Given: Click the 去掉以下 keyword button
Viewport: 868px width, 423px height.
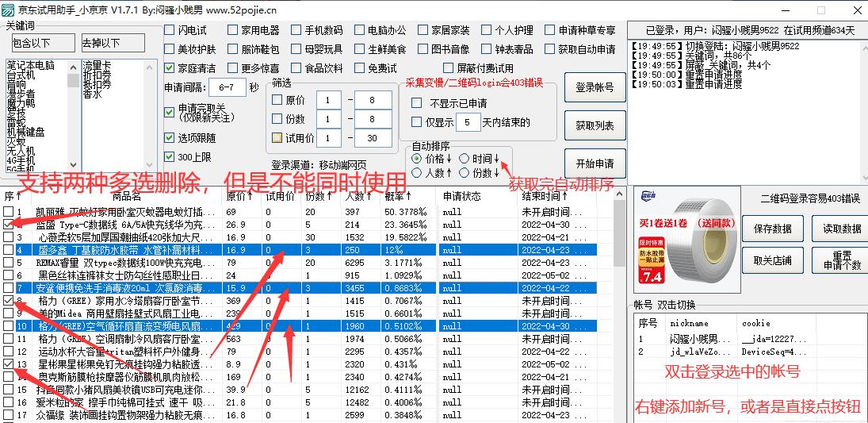Looking at the screenshot, I should (113, 43).
